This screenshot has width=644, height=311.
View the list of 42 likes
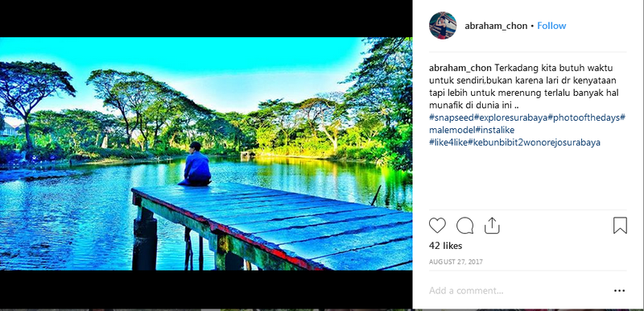point(446,246)
